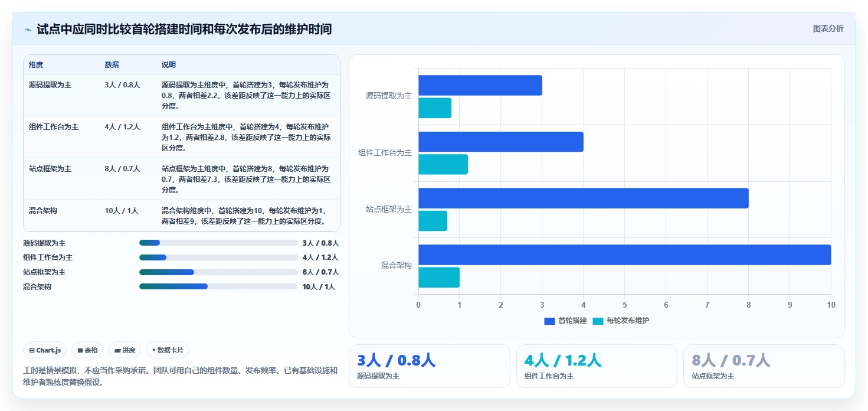The width and height of the screenshot is (868, 411).
Task: Select the 表格 chip
Action: (x=87, y=350)
